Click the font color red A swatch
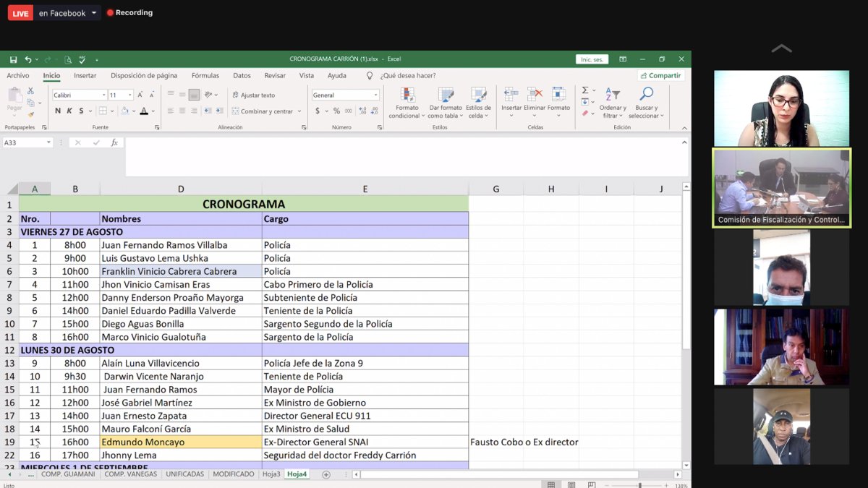 pyautogui.click(x=143, y=111)
